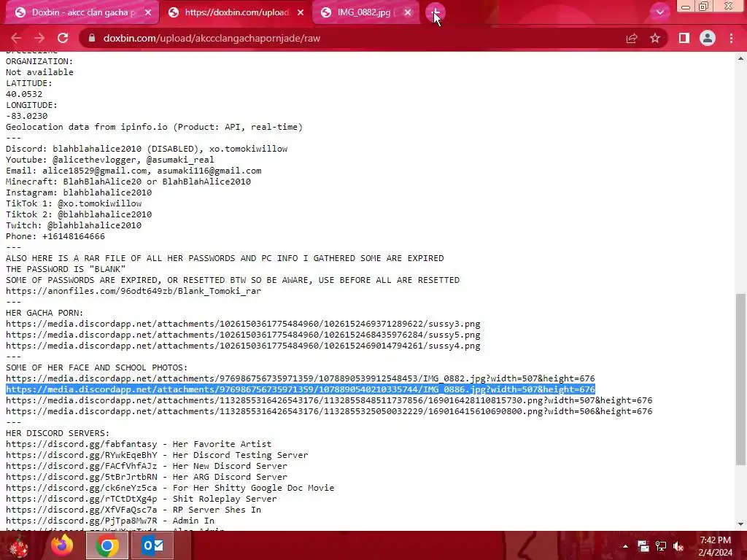Share this page using the share icon

click(x=632, y=38)
